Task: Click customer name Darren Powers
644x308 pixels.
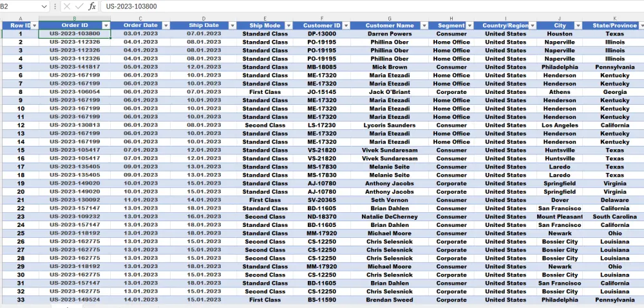Action: [x=390, y=33]
